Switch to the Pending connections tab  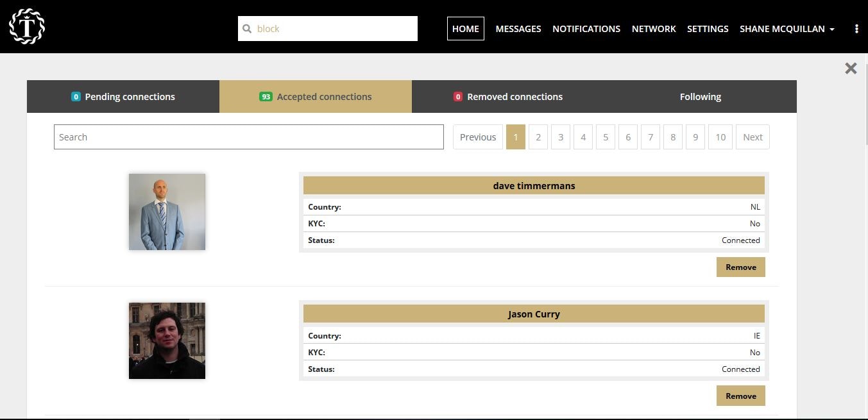[x=123, y=96]
